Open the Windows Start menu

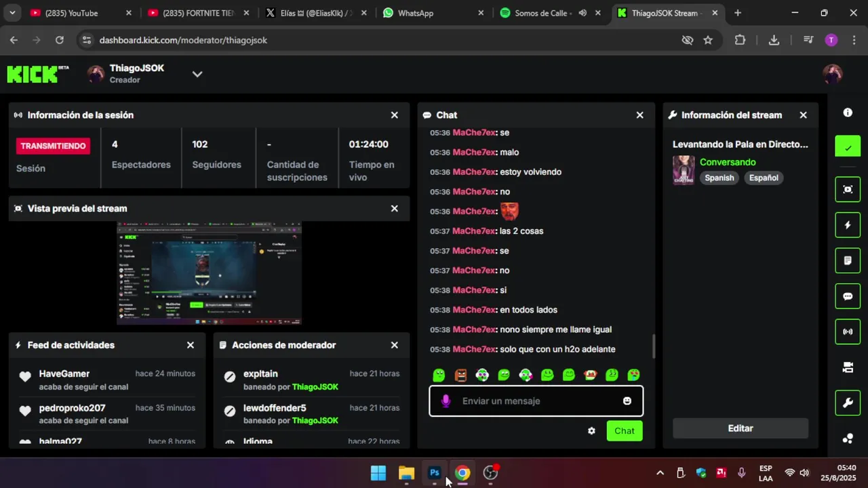point(378,473)
